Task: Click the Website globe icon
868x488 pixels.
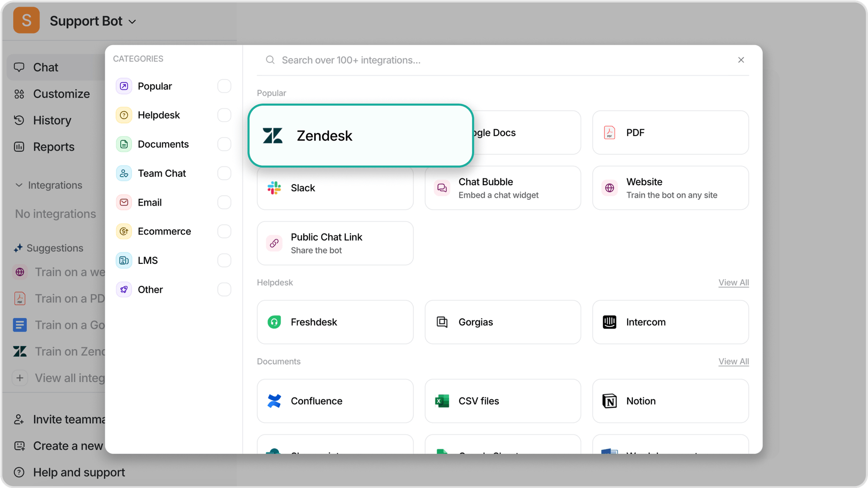Action: pos(609,188)
